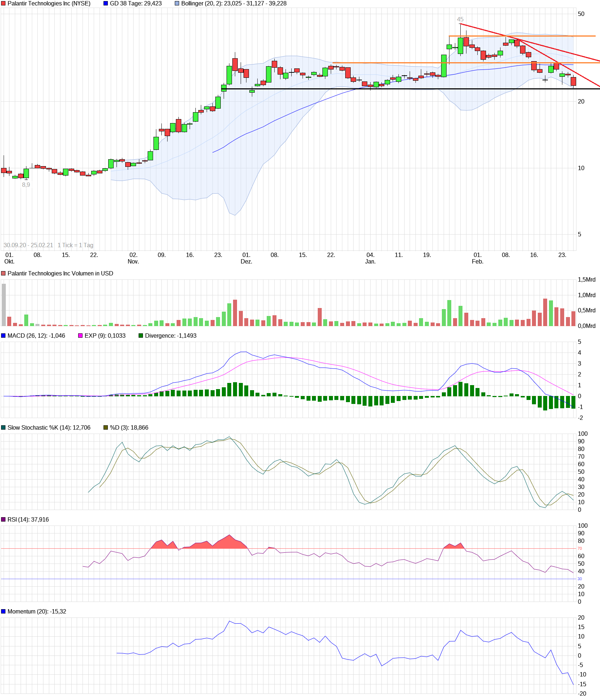
Task: Click the '-2' label on MACD axis
Action: click(x=580, y=418)
